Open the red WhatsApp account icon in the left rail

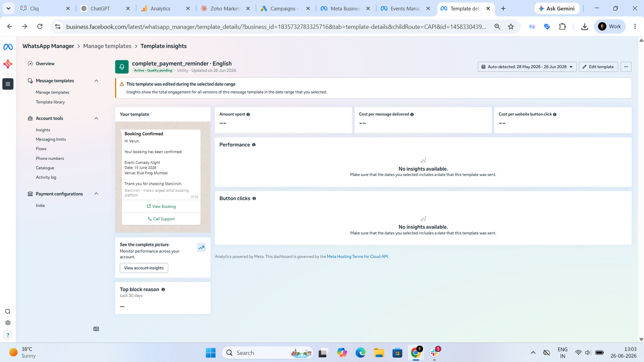coord(8,64)
